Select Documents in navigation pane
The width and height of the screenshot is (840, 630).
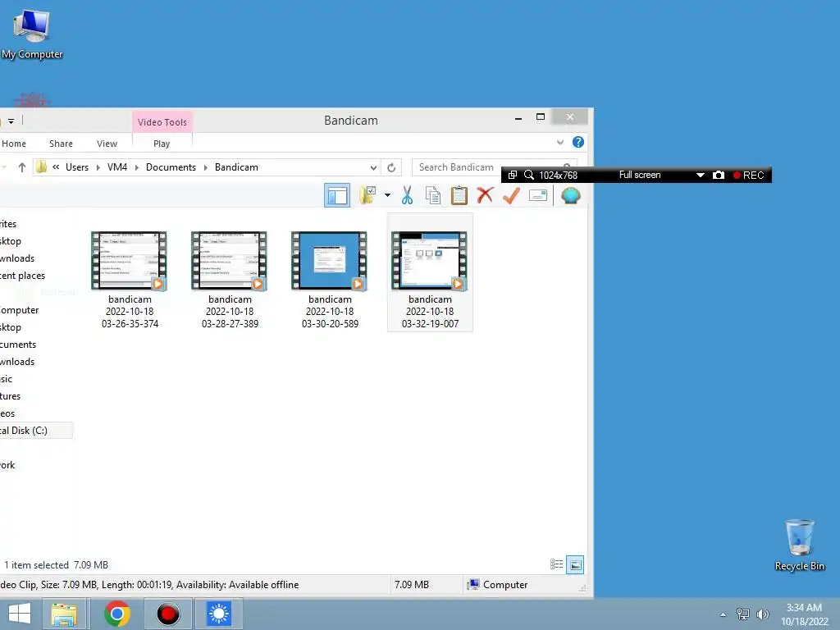(18, 345)
